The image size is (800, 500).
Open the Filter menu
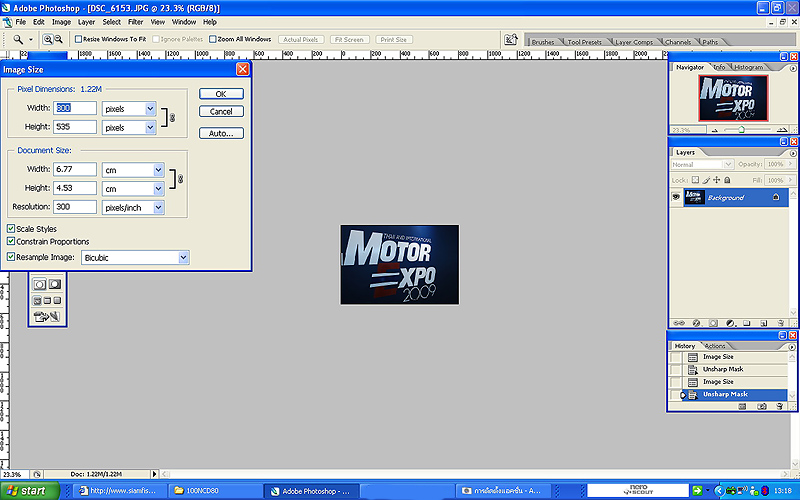[x=135, y=22]
